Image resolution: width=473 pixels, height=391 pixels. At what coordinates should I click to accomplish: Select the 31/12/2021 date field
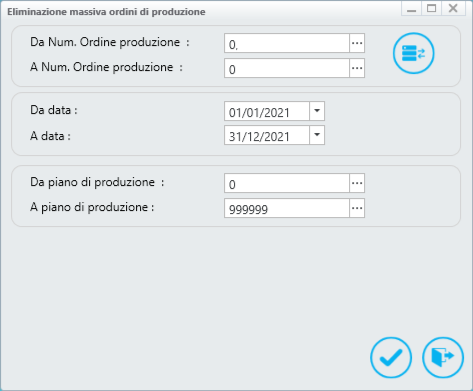pyautogui.click(x=267, y=135)
